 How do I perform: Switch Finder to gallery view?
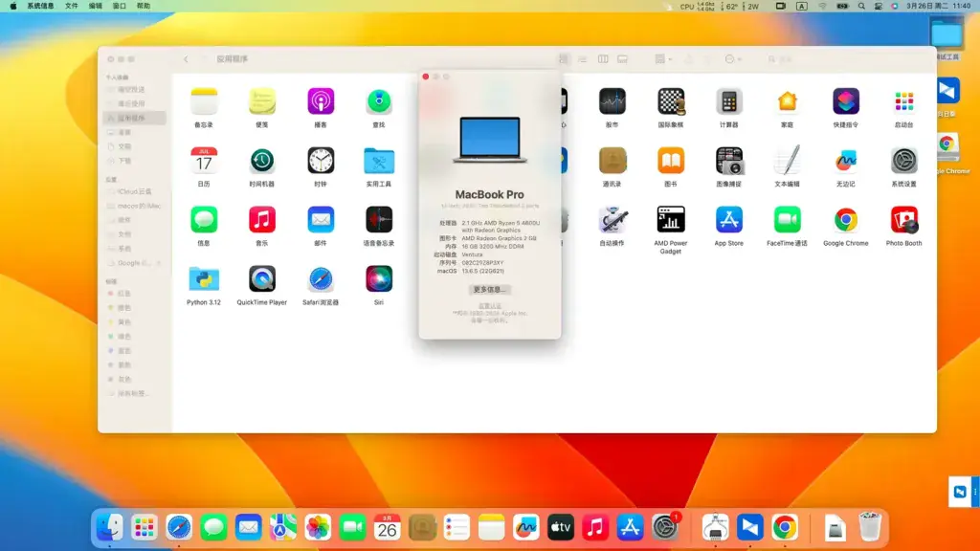[622, 58]
